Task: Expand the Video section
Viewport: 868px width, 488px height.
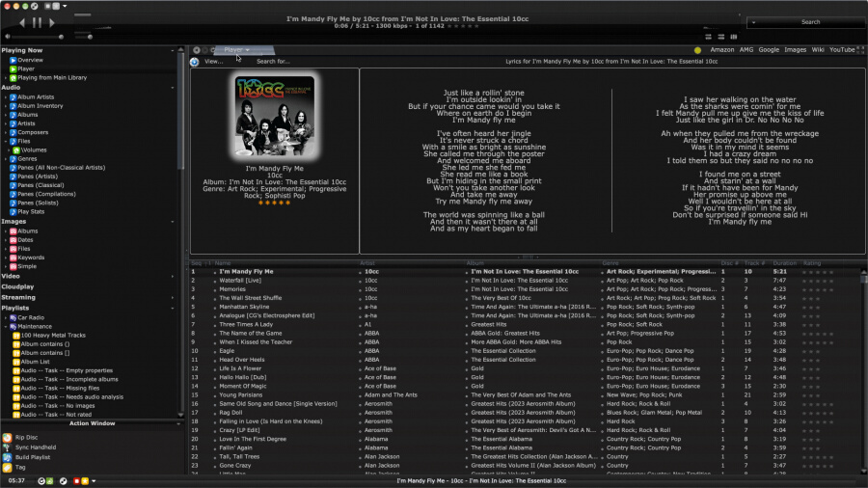Action: coord(173,276)
